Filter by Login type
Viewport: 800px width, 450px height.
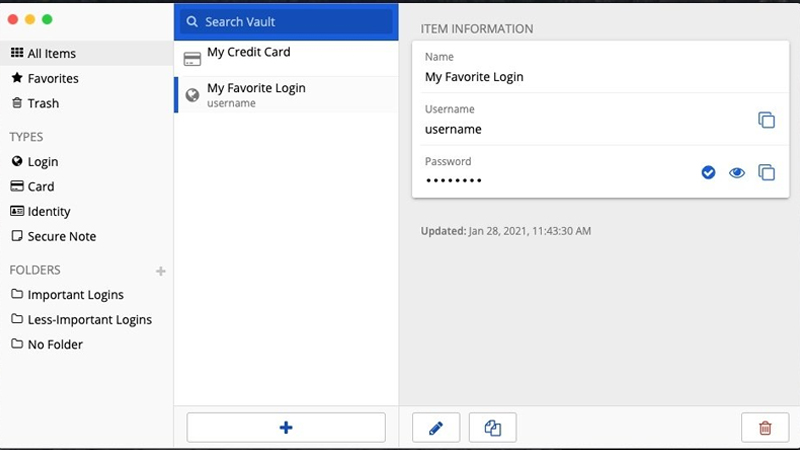43,162
